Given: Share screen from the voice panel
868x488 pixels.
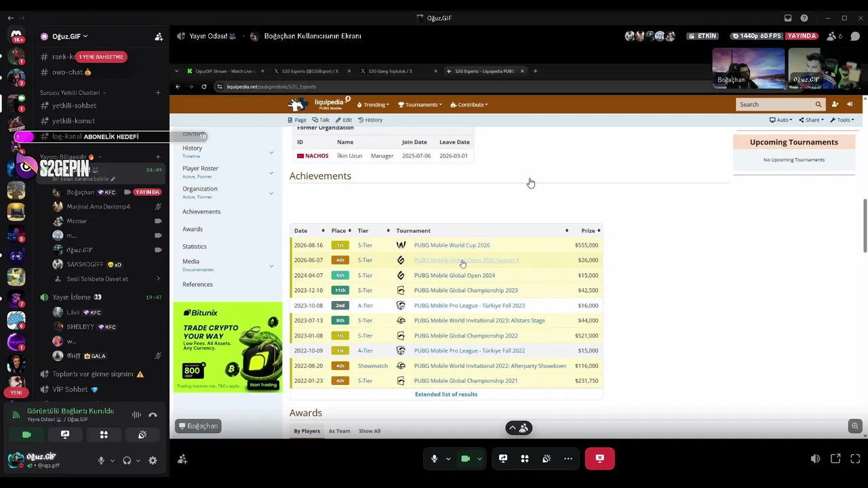Looking at the screenshot, I should pyautogui.click(x=65, y=434).
